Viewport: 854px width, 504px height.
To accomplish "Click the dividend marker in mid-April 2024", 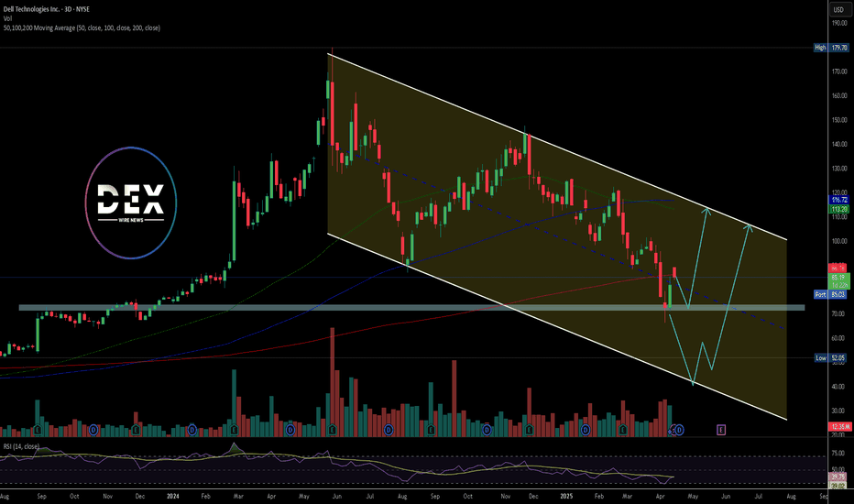I will (290, 431).
